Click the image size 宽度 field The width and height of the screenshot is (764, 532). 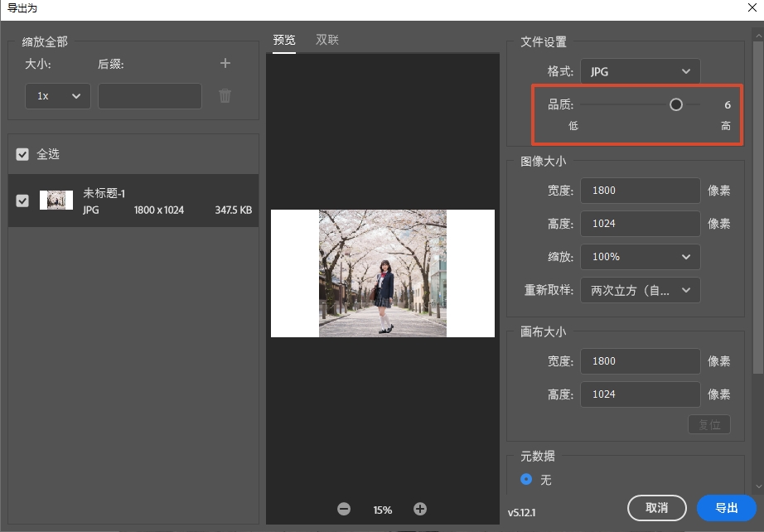pyautogui.click(x=640, y=191)
